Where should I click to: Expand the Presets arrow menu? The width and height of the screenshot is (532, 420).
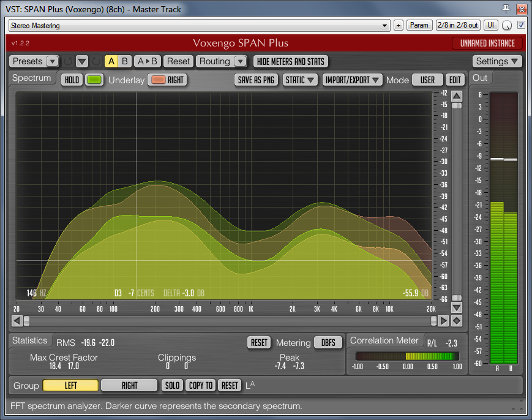pos(52,61)
